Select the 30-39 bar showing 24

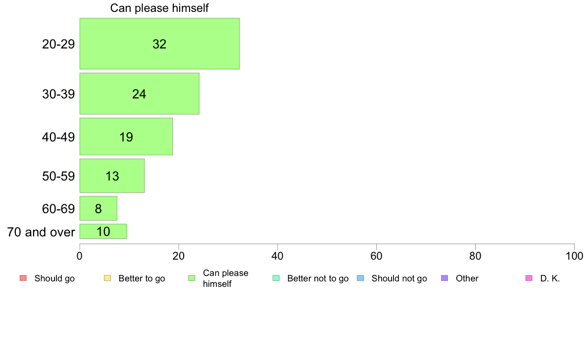coord(140,93)
